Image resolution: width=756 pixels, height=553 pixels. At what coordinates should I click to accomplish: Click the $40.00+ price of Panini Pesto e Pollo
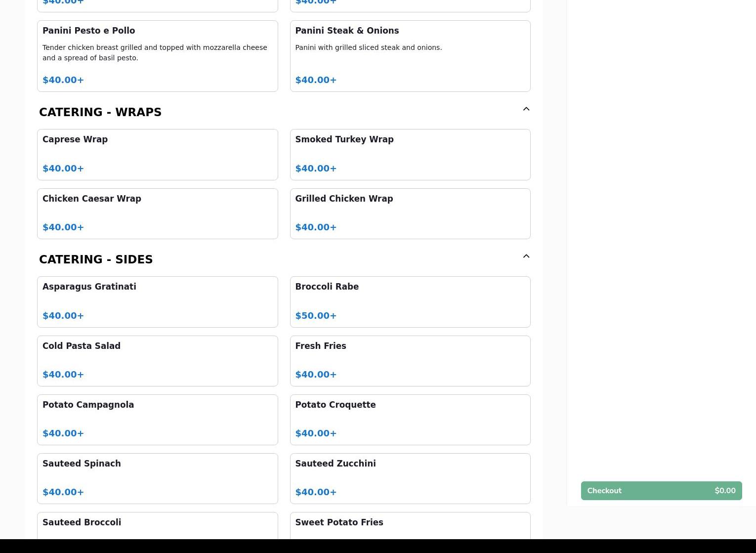click(x=63, y=80)
